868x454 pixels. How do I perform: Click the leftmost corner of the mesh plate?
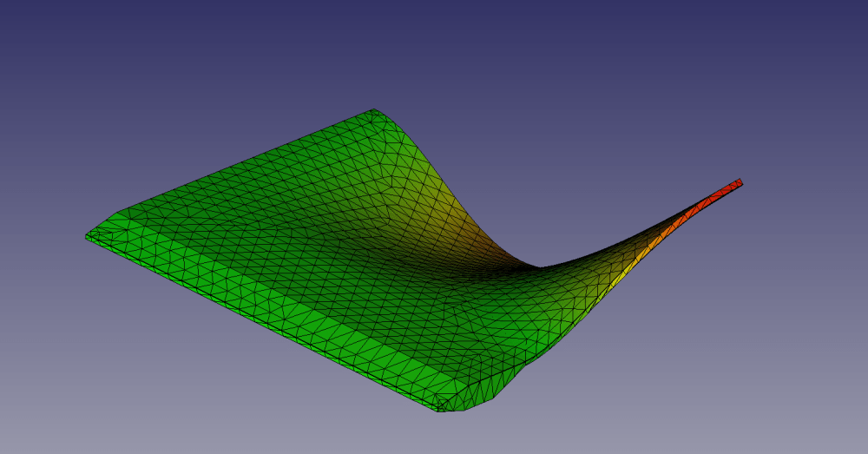(x=89, y=235)
